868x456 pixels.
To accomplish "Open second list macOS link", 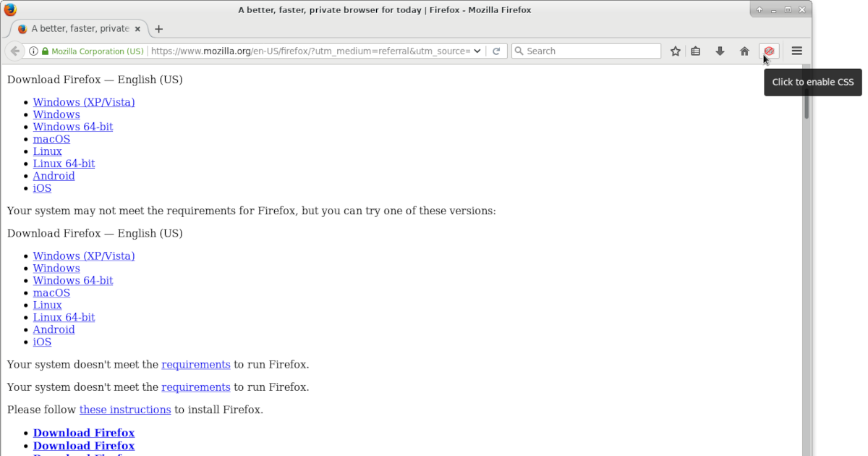I will coord(51,292).
